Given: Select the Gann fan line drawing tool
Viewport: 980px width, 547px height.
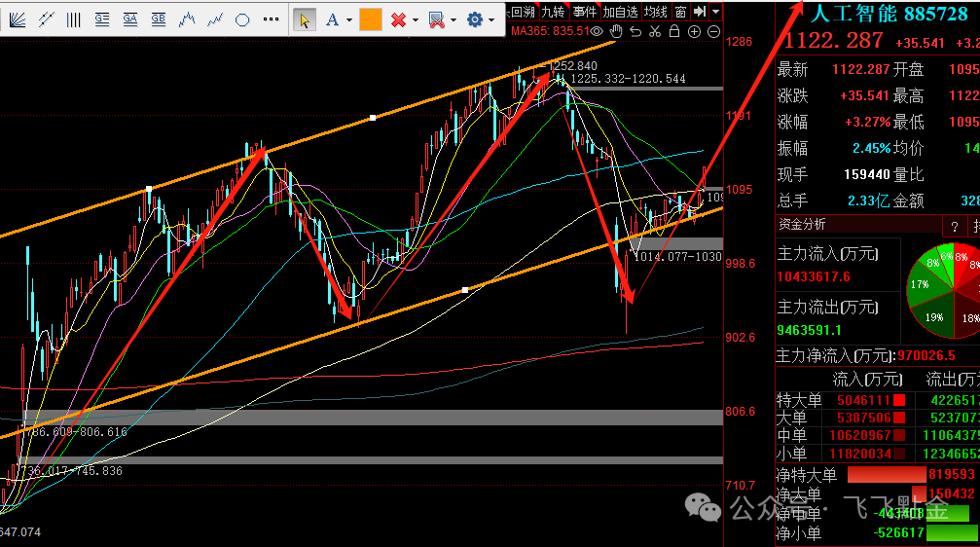Looking at the screenshot, I should [17, 19].
